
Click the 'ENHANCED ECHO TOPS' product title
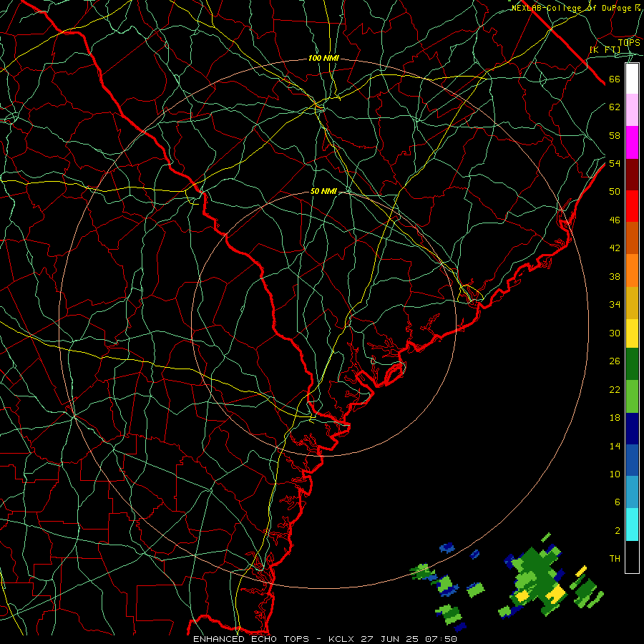coord(251,639)
